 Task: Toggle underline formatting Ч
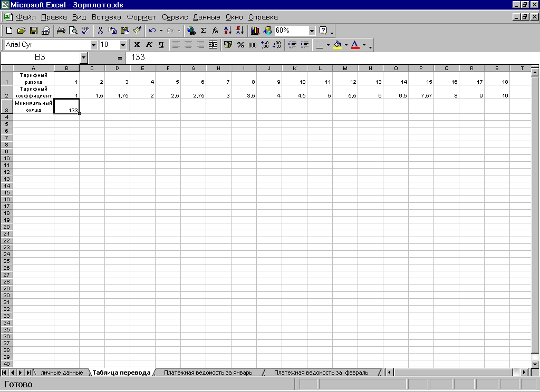pyautogui.click(x=161, y=45)
